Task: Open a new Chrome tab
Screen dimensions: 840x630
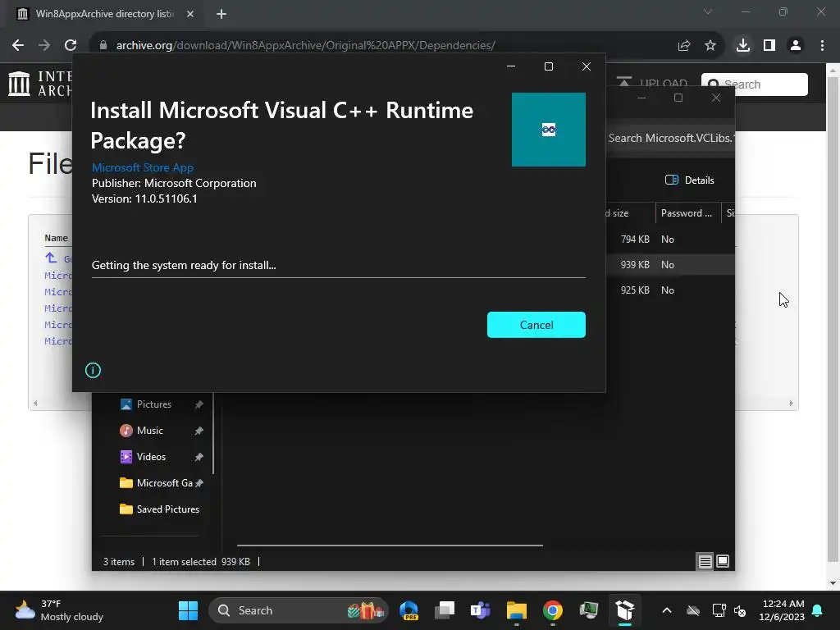Action: pyautogui.click(x=221, y=14)
